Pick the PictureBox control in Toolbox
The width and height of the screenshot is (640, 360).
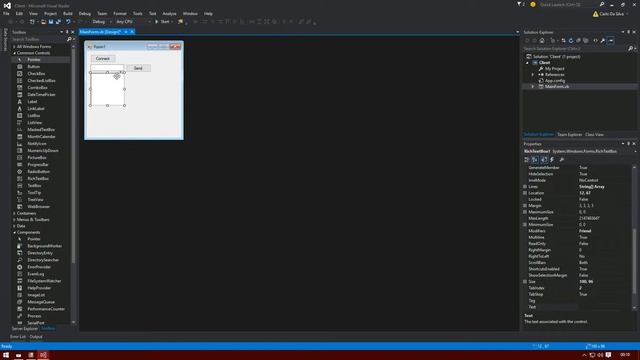pos(37,158)
